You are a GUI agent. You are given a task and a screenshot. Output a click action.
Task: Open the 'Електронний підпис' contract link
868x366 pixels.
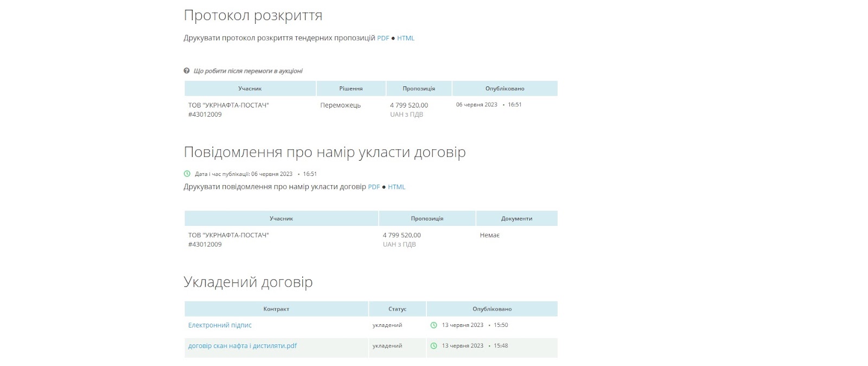coord(220,325)
